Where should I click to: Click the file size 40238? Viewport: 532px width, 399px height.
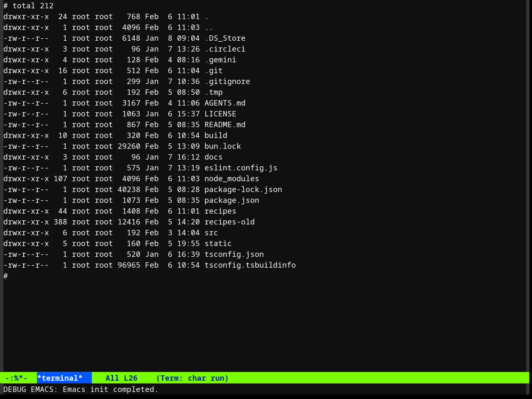129,190
